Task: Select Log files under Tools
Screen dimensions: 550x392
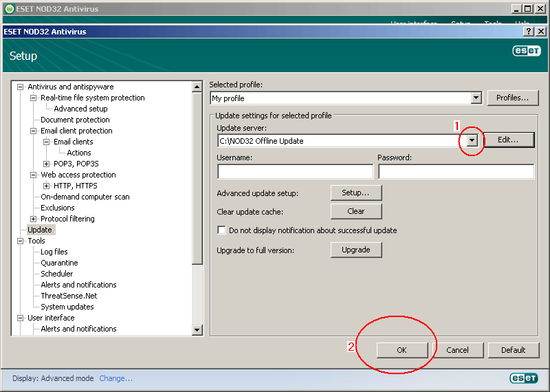Action: (54, 252)
